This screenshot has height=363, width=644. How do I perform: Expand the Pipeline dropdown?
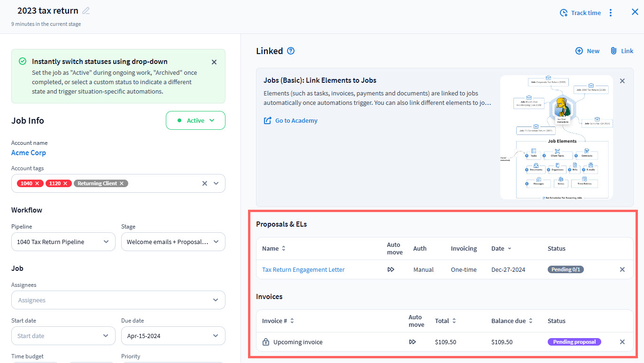click(63, 242)
